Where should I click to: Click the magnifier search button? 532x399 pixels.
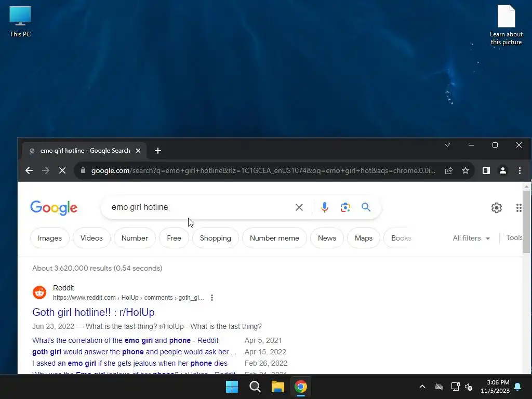(366, 207)
